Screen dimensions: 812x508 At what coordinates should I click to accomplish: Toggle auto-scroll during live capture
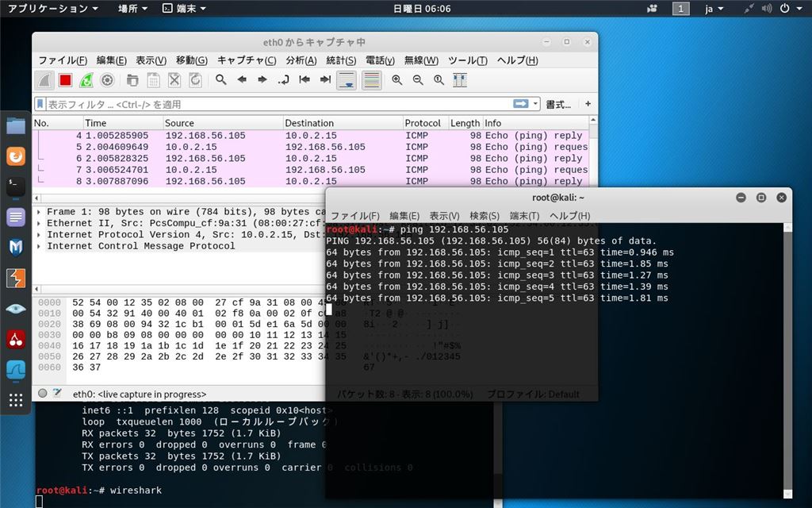coord(347,80)
